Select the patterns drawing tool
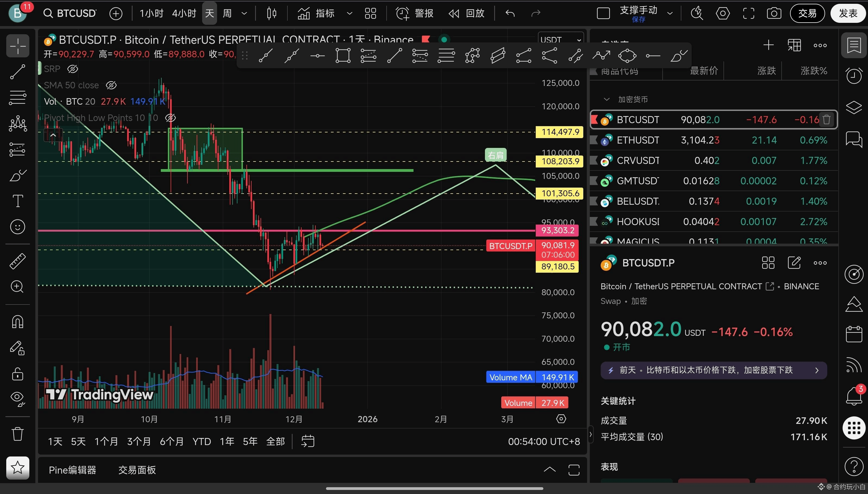Viewport: 868px width, 494px height. (18, 123)
